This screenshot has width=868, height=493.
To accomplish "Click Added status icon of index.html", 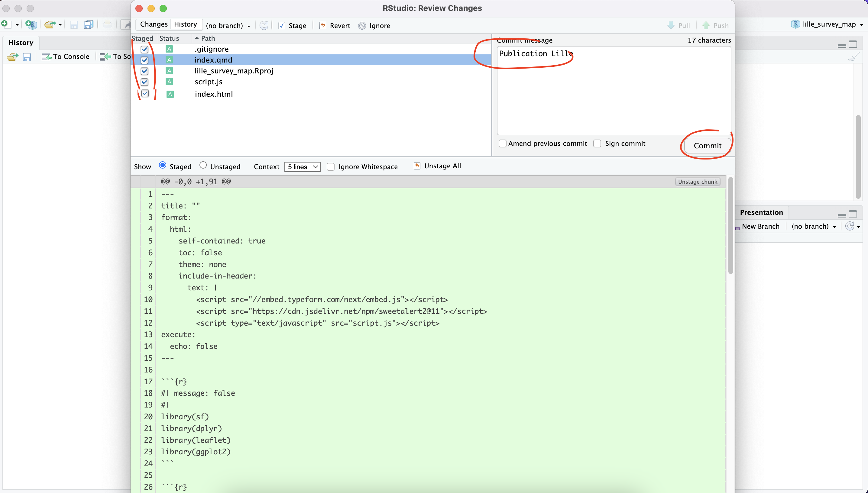I will pos(170,94).
